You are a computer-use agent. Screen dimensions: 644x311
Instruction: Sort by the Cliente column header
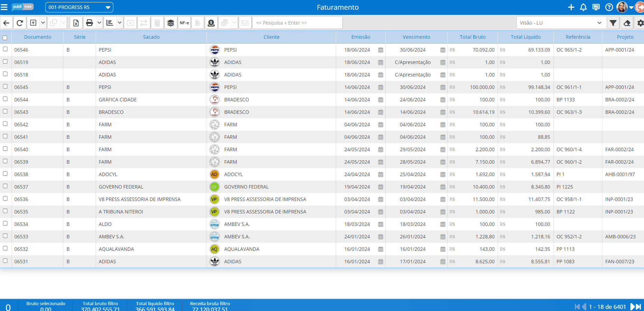pyautogui.click(x=272, y=37)
